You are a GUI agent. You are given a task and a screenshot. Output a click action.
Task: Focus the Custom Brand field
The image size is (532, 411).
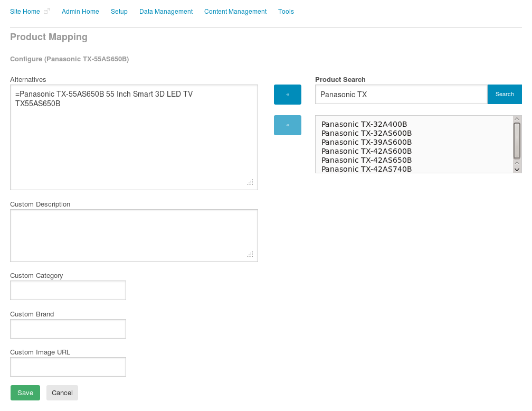tap(68, 329)
